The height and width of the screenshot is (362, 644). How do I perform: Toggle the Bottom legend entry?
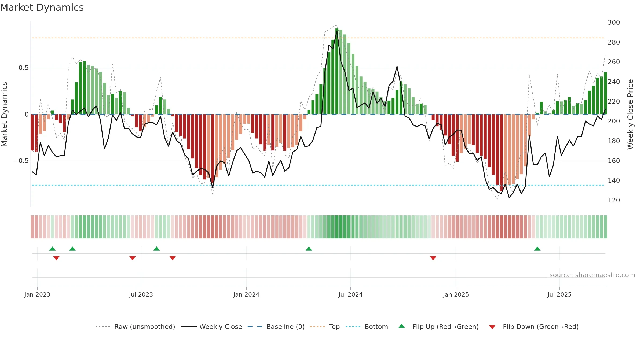tap(367, 327)
